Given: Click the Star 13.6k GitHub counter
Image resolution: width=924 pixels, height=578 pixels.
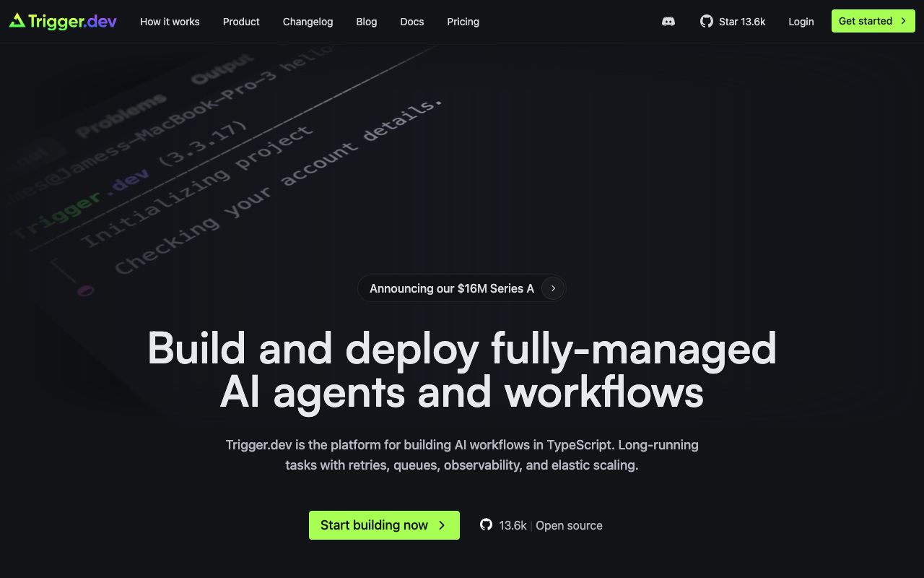Looking at the screenshot, I should [733, 22].
